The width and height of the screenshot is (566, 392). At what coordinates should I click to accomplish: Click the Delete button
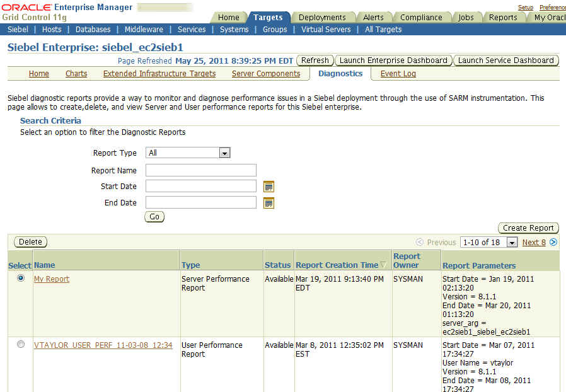[x=30, y=242]
